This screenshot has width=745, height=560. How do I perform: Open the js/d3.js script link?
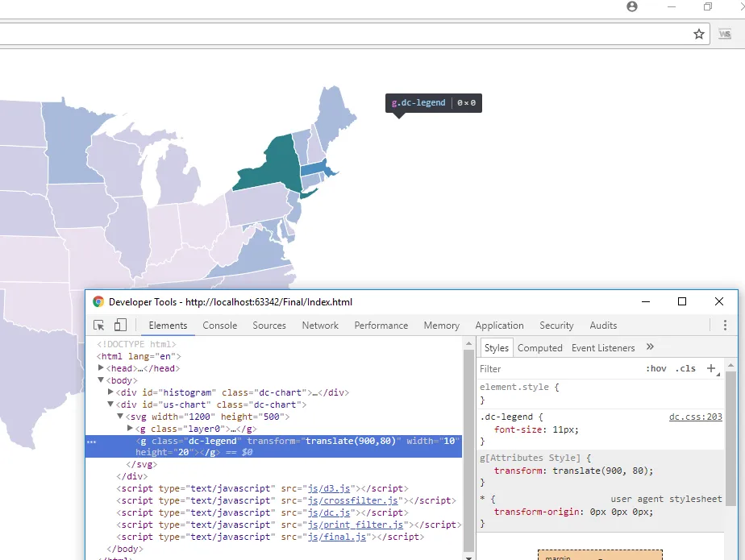(329, 488)
